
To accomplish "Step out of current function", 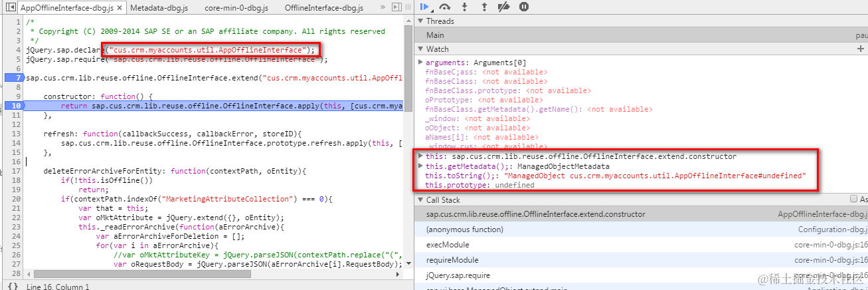I will pyautogui.click(x=484, y=7).
